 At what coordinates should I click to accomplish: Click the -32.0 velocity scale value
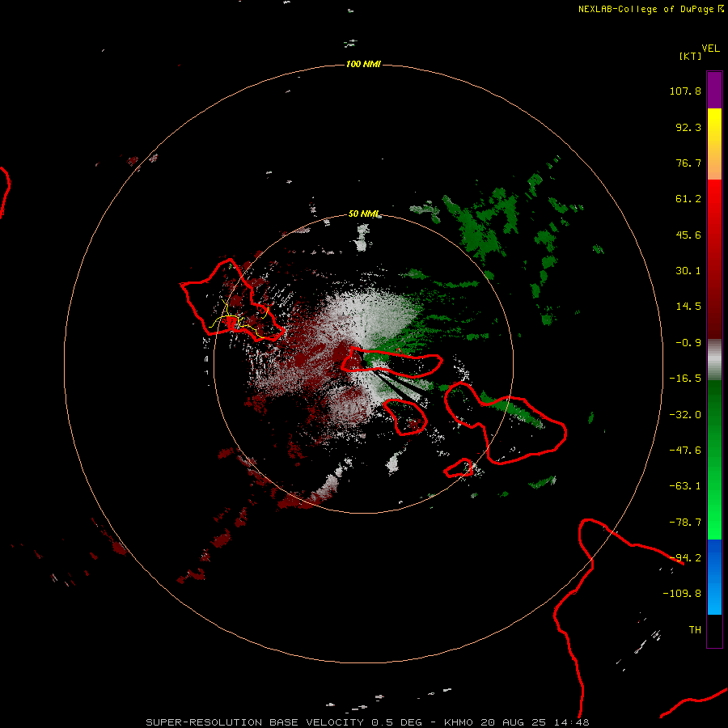click(685, 415)
